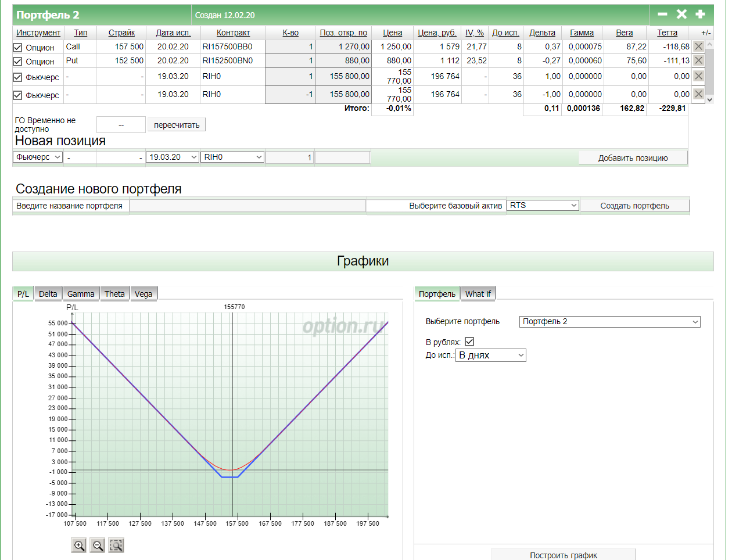Click the new position quantity field

click(x=289, y=157)
